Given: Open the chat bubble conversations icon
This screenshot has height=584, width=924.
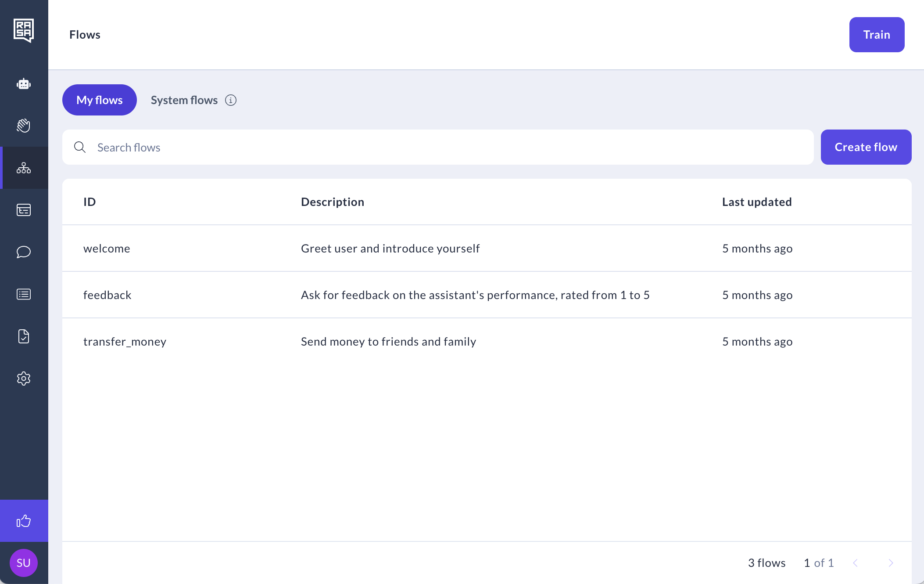Looking at the screenshot, I should [x=24, y=252].
